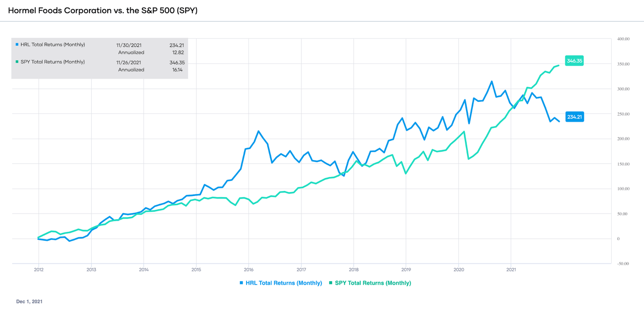Click HRL blue marker in the gray info box
The image size is (644, 323).
[x=17, y=45]
